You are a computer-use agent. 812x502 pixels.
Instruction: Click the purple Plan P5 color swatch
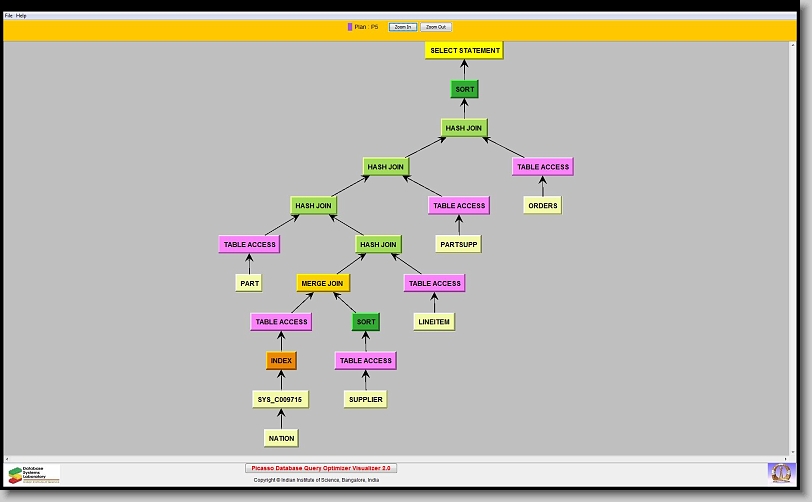350,27
